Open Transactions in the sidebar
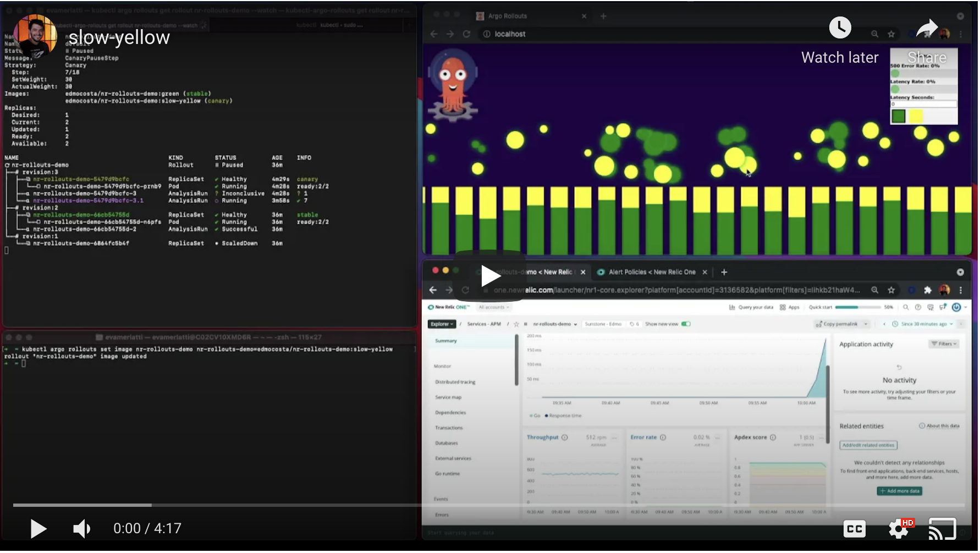980x553 pixels. coord(449,428)
